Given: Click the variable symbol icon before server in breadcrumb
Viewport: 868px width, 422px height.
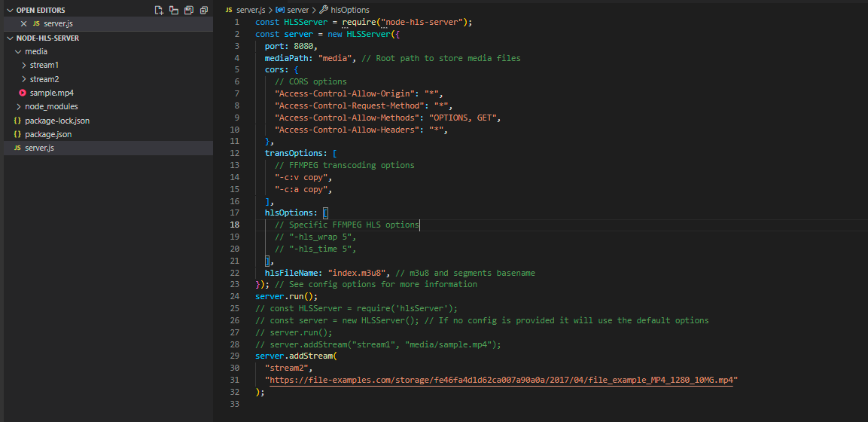Looking at the screenshot, I should [x=280, y=10].
